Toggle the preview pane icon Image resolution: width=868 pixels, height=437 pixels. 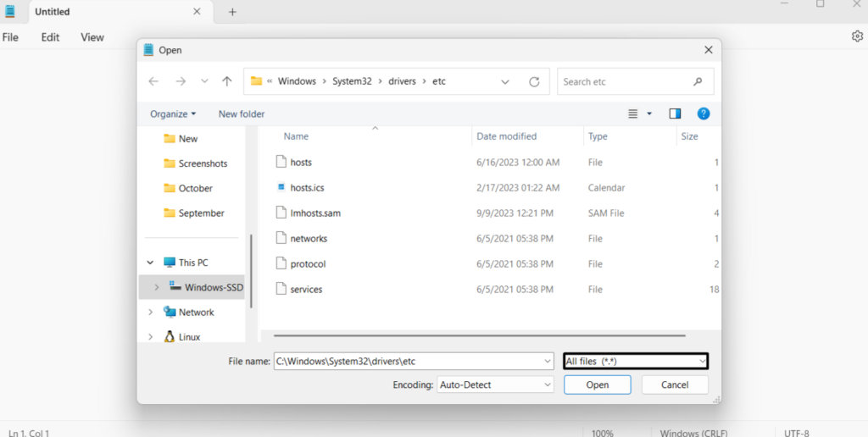pyautogui.click(x=675, y=113)
